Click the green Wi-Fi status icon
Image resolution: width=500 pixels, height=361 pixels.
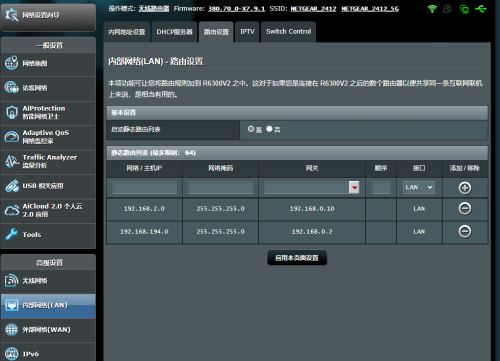[432, 9]
